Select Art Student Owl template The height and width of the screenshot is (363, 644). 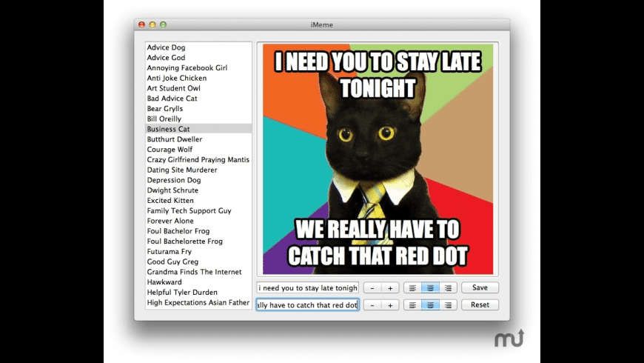(198, 88)
